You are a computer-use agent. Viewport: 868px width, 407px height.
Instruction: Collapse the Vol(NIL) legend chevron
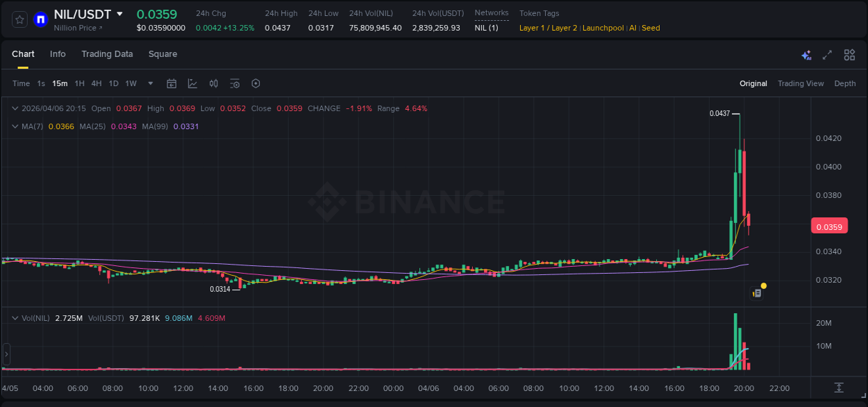[15, 318]
